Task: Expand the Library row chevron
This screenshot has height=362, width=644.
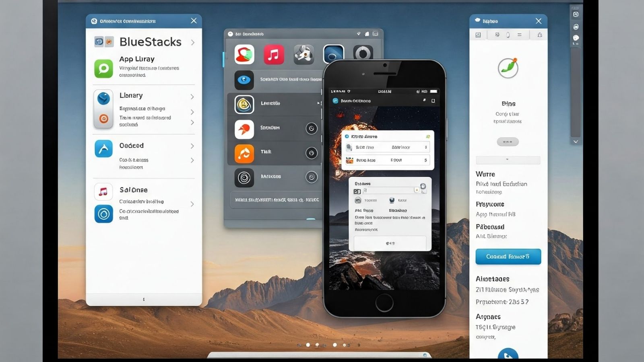Action: 192,97
